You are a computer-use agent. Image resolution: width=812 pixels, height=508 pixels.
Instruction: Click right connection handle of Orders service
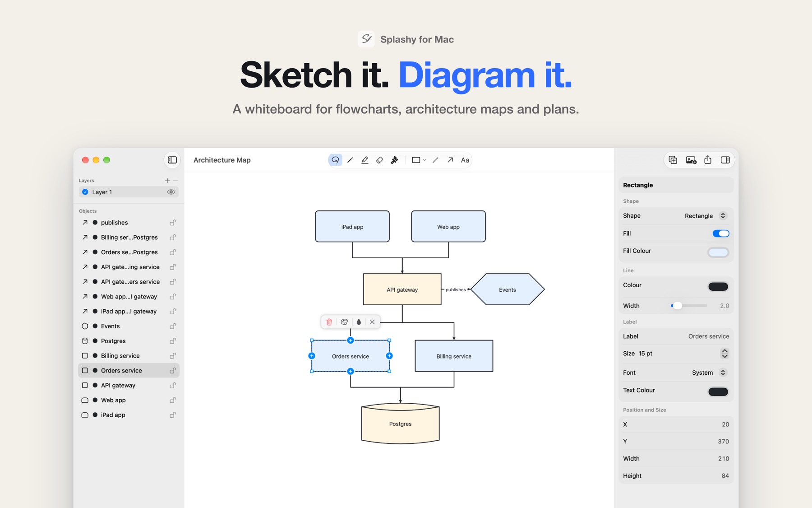tap(389, 356)
